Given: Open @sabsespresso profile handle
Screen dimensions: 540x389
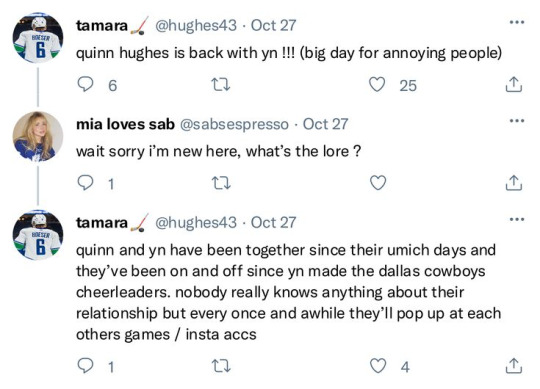Looking at the screenshot, I should [x=234, y=124].
